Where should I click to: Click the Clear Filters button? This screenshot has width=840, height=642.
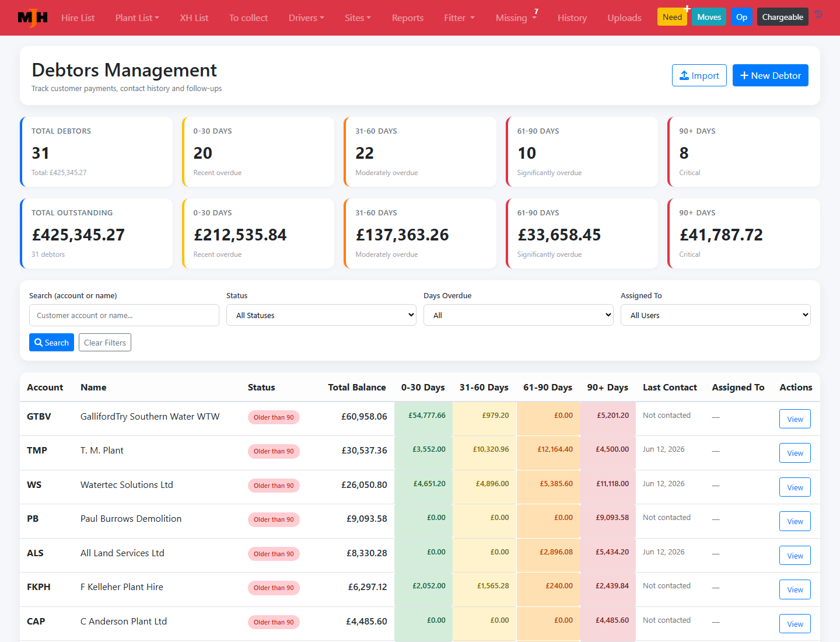click(x=105, y=343)
